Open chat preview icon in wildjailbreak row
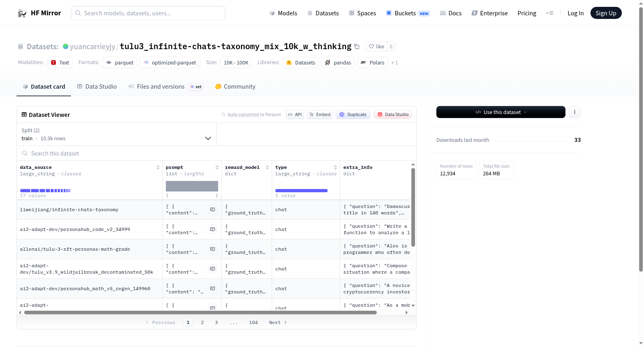The height and width of the screenshot is (347, 644). tap(213, 269)
